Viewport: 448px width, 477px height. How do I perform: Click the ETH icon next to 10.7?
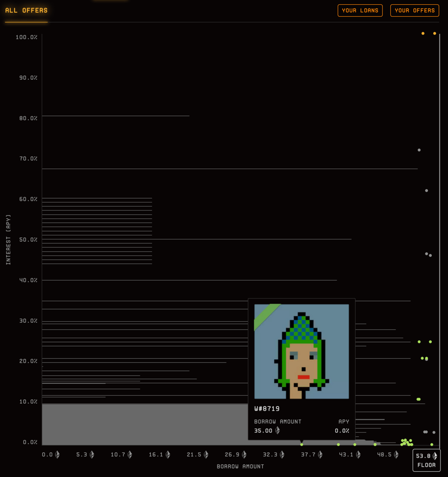click(130, 454)
